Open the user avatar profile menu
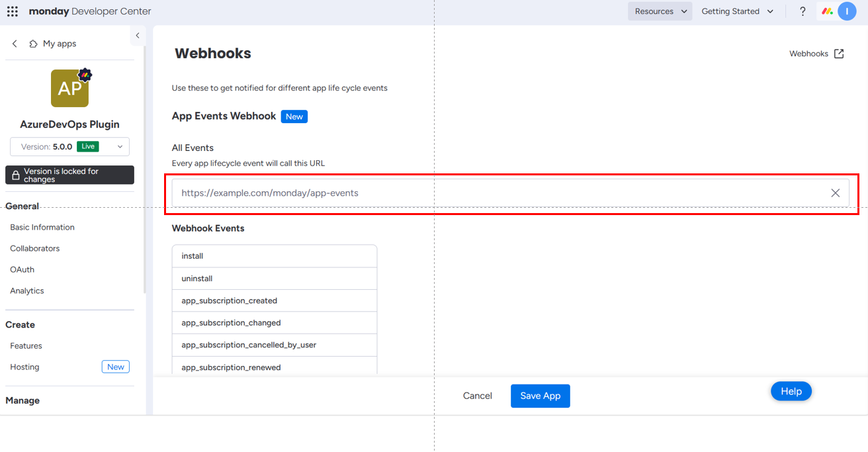This screenshot has height=452, width=868. (847, 11)
